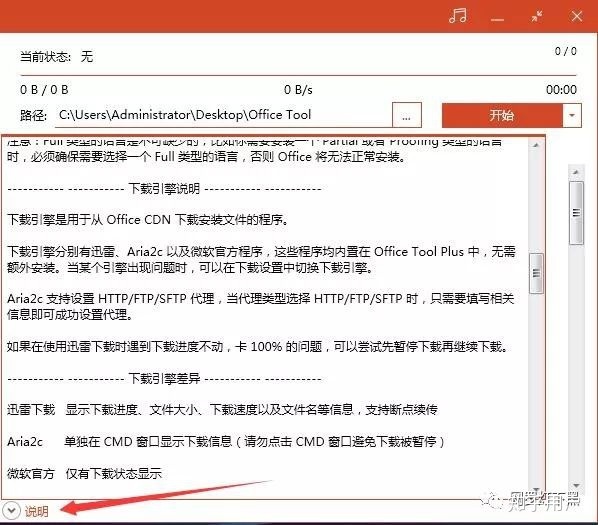Click the music note icon in title bar
This screenshot has height=525, width=598.
(458, 16)
